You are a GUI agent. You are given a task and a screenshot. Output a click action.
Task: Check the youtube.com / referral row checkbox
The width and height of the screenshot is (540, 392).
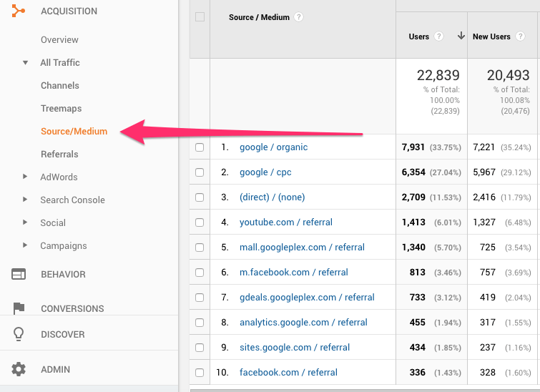click(200, 222)
